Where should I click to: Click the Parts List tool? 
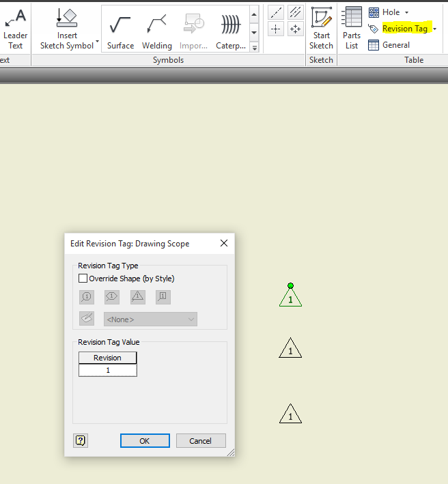tap(351, 29)
